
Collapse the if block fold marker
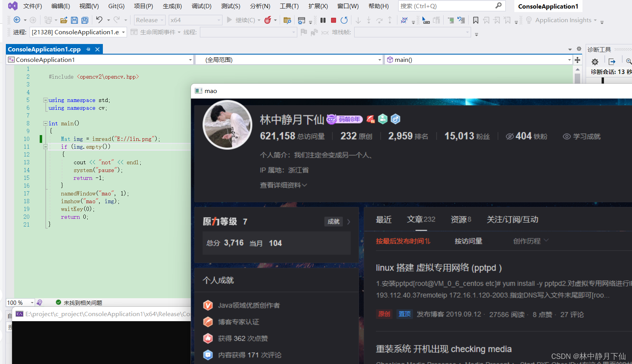(45, 147)
